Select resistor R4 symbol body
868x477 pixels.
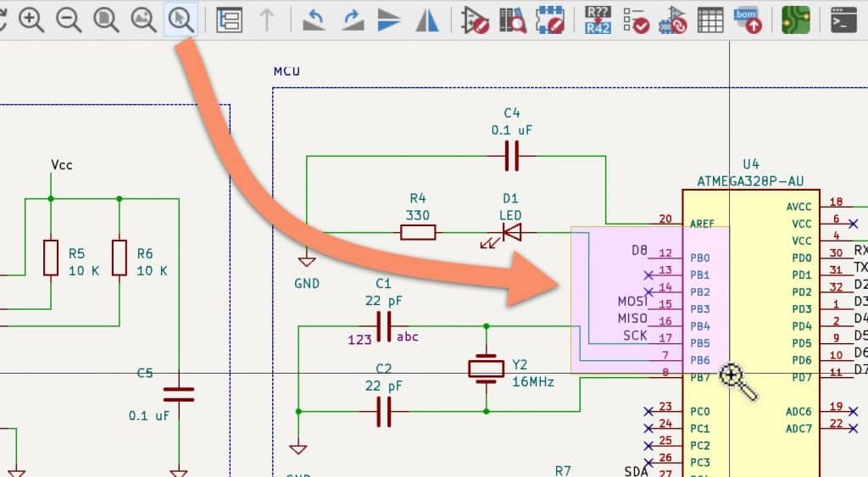418,232
